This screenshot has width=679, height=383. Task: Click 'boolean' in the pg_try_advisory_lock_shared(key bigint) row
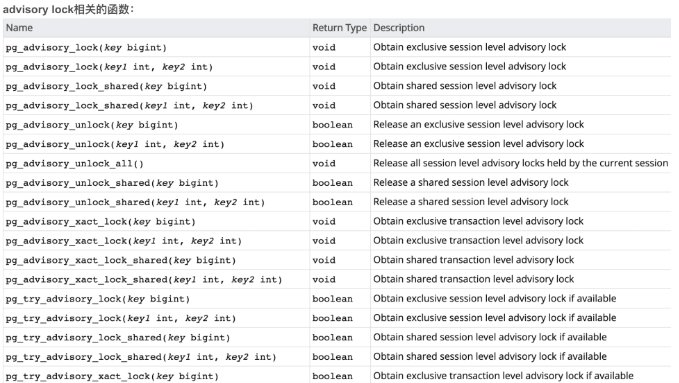[x=333, y=338]
